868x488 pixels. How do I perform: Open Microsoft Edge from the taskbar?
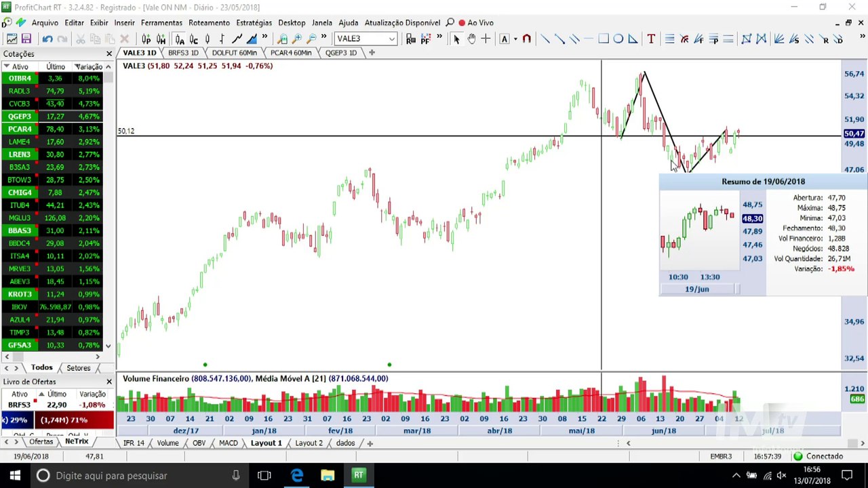coord(297,475)
